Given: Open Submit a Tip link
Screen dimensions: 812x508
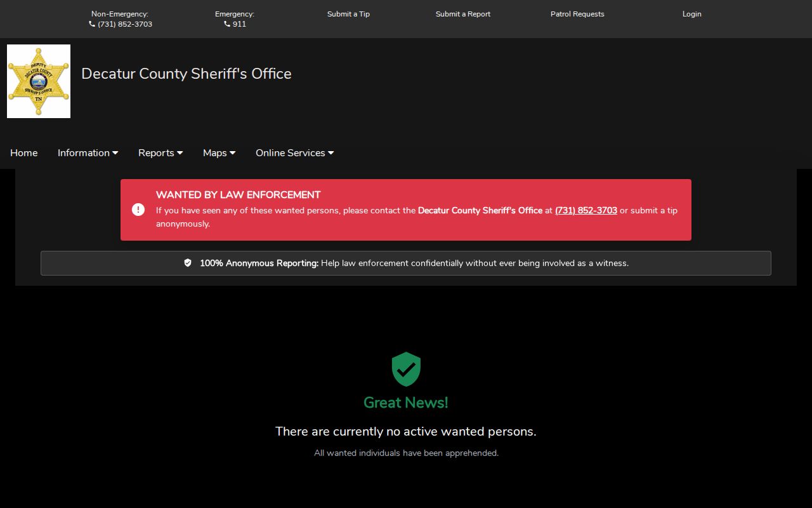Looking at the screenshot, I should coord(348,14).
